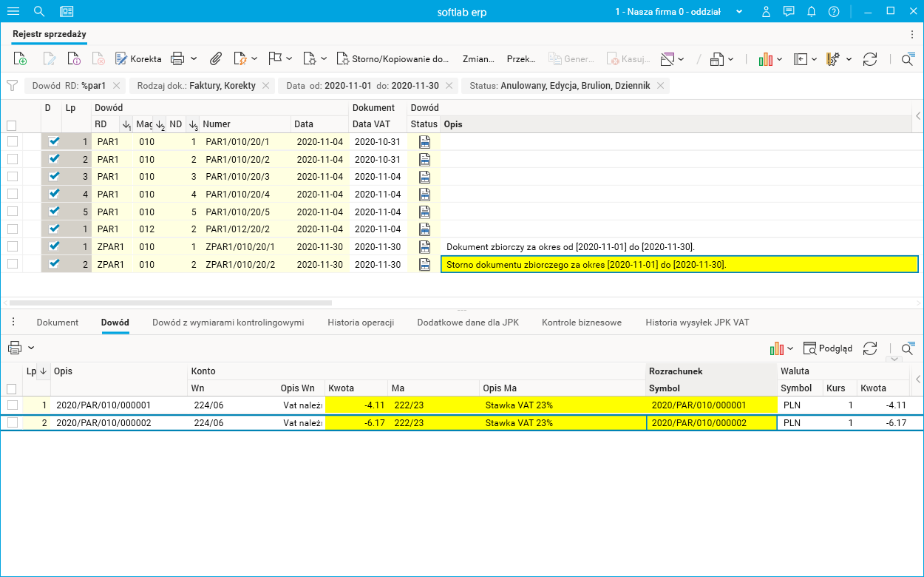The width and height of the screenshot is (924, 577).
Task: Tick the checkbox for row PAR1/010/20/1
Action: (13, 141)
